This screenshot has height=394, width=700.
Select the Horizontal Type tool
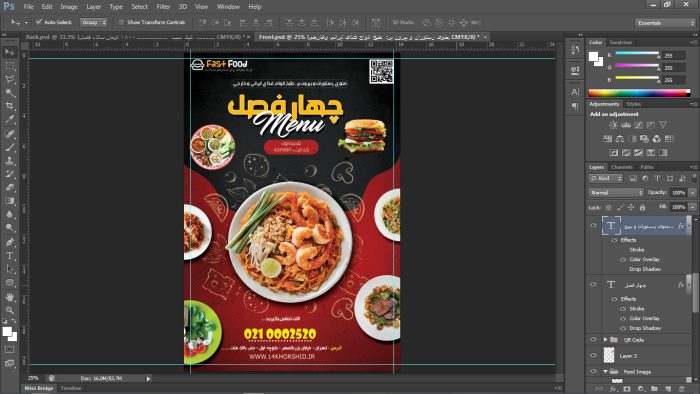[x=9, y=256]
